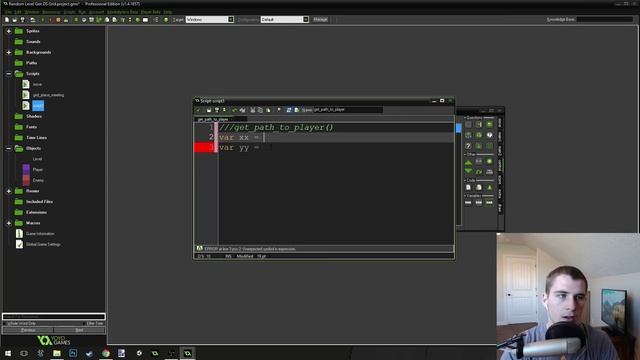The width and height of the screenshot is (640, 360).
Task: Toggle Filter Tree checkbox
Action: tap(85, 323)
